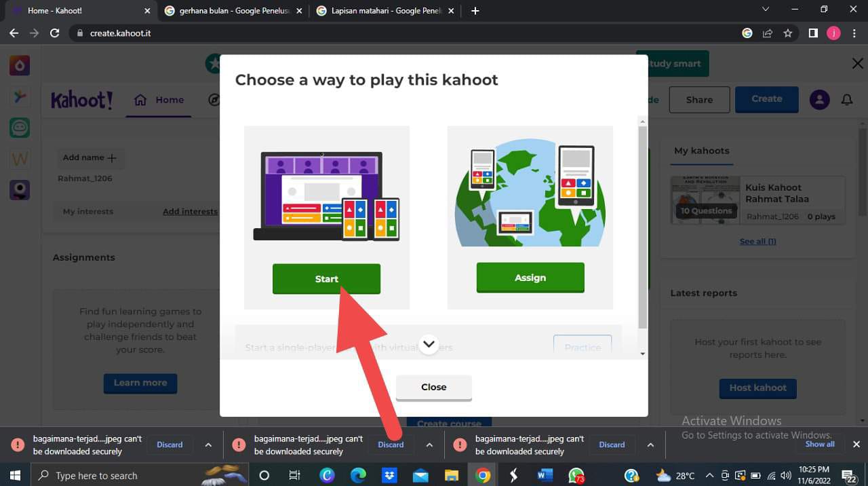Screen dimensions: 868x486
Task: Click the Learn more button under Assignments
Action: pyautogui.click(x=140, y=383)
